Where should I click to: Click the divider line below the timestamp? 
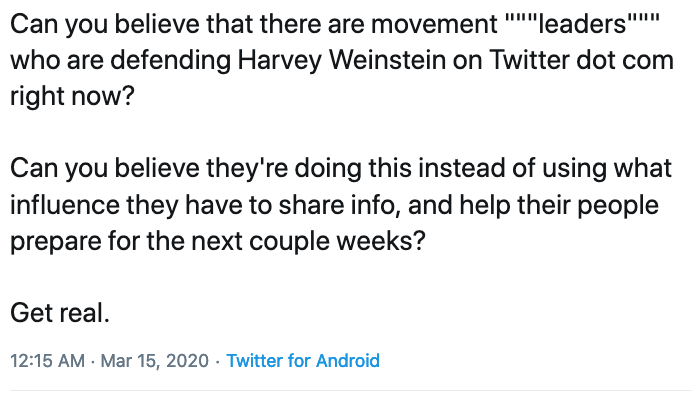click(349, 390)
